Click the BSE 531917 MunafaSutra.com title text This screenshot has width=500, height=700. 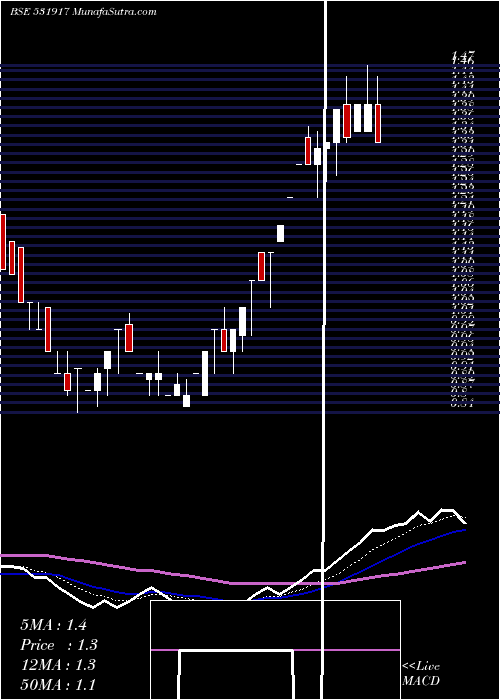point(83,12)
